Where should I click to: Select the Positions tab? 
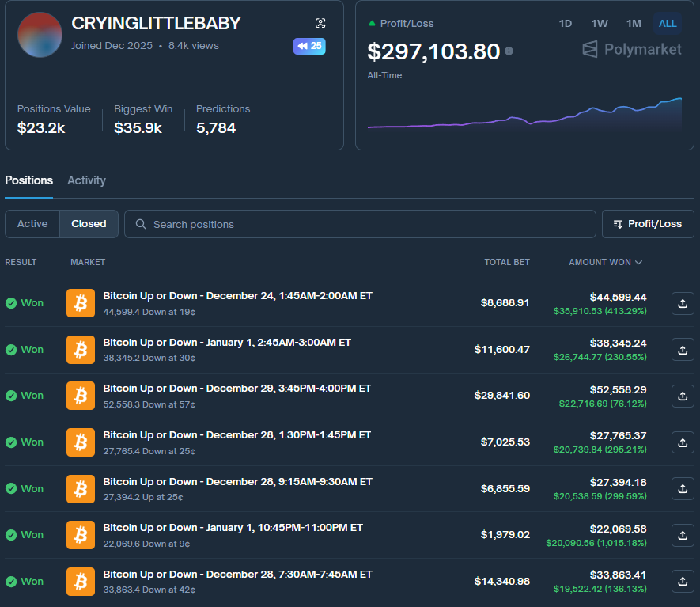click(28, 180)
